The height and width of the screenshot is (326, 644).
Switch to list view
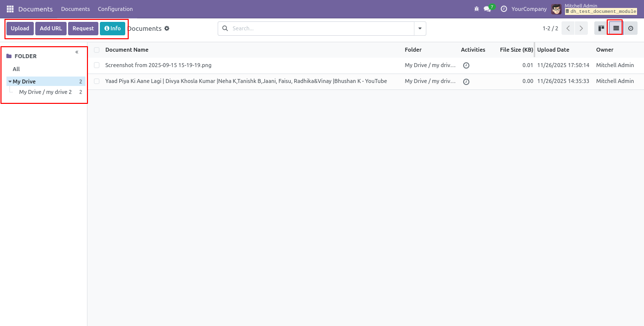pos(616,28)
